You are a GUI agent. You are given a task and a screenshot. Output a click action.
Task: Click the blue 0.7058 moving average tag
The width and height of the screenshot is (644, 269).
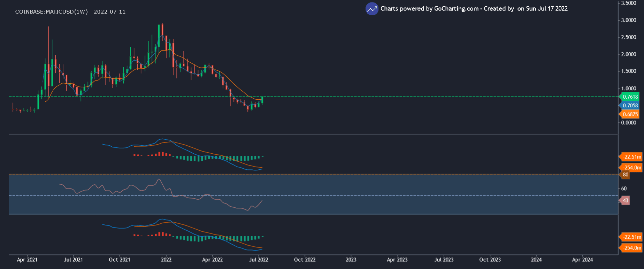click(x=630, y=106)
